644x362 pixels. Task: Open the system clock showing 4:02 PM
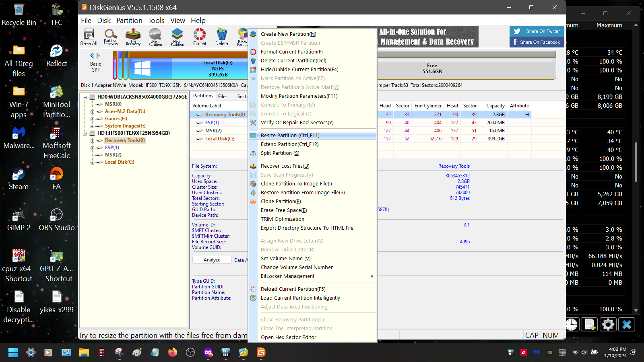[615, 352]
